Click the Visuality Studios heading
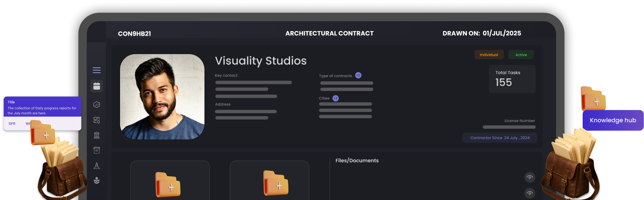Viewport: 644px width, 200px height. [261, 61]
